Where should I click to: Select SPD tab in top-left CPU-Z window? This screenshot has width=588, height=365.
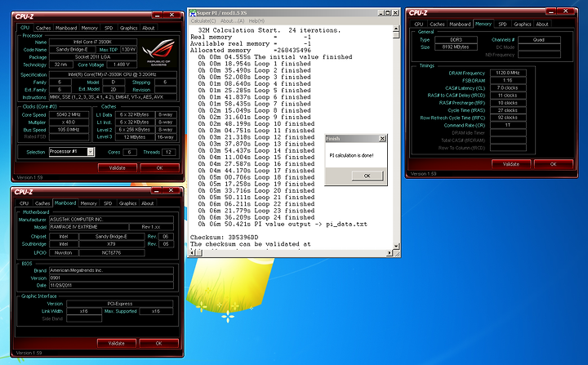coord(109,28)
